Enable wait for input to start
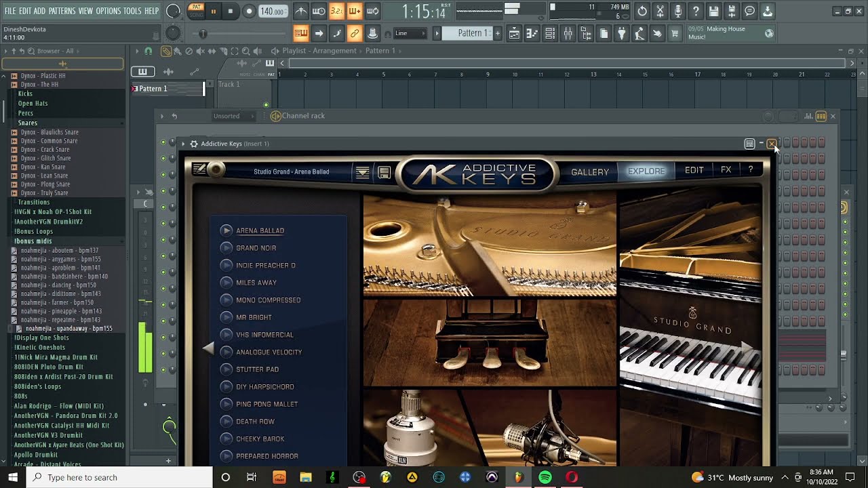The width and height of the screenshot is (868, 488). pyautogui.click(x=319, y=12)
